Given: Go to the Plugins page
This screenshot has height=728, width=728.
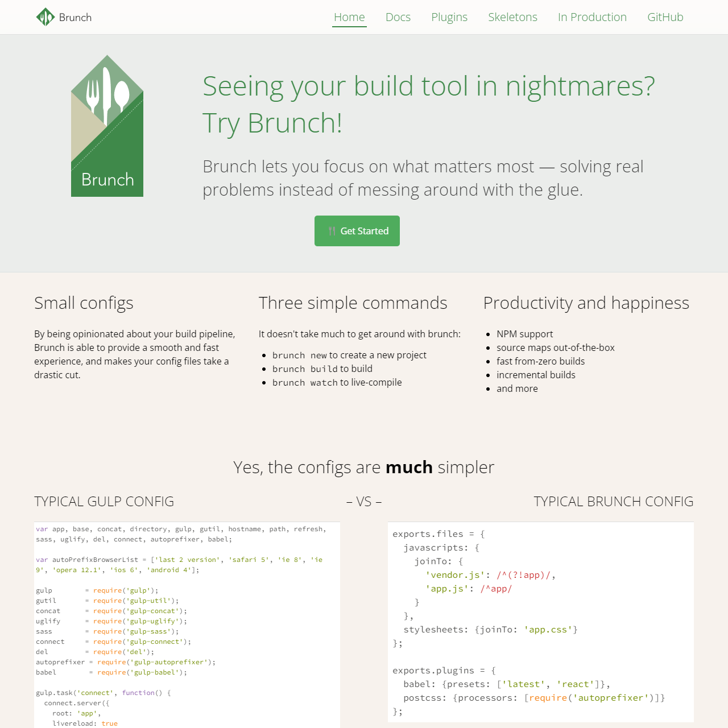Looking at the screenshot, I should [449, 17].
